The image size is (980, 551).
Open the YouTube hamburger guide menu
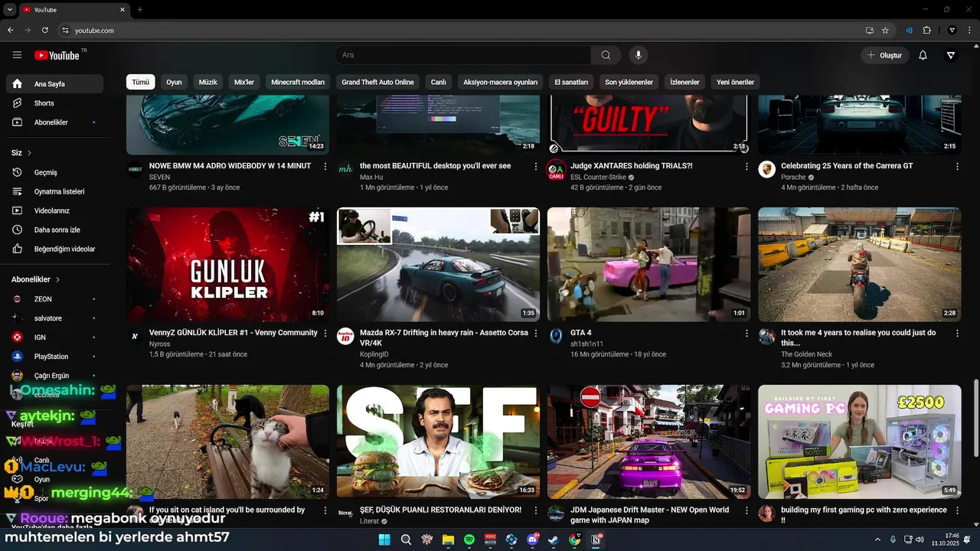click(17, 55)
